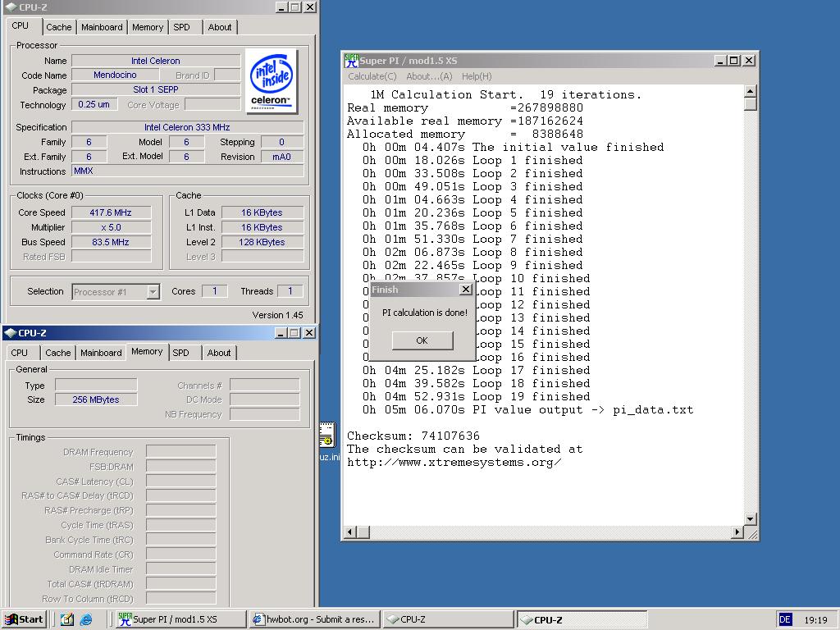Click the Multiplier x 5.0 value
Image resolution: width=840 pixels, height=630 pixels.
111,227
